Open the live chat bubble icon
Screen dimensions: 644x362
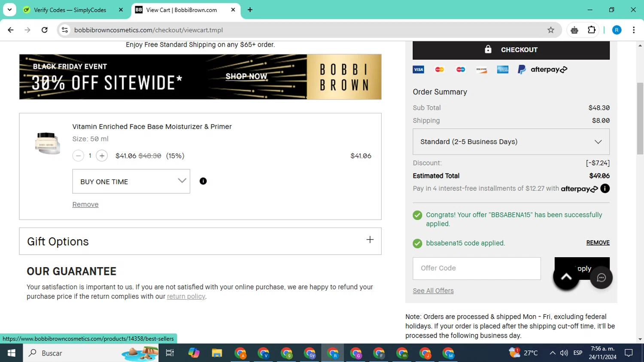(601, 277)
